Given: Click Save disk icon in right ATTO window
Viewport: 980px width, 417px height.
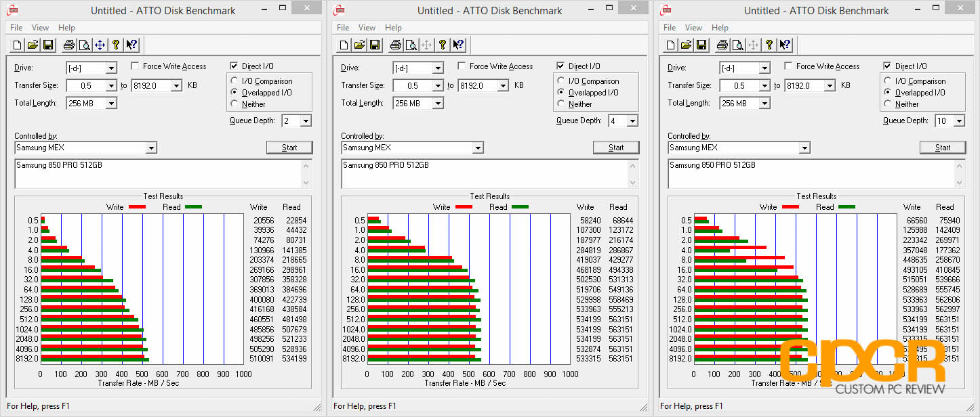Looking at the screenshot, I should click(701, 45).
